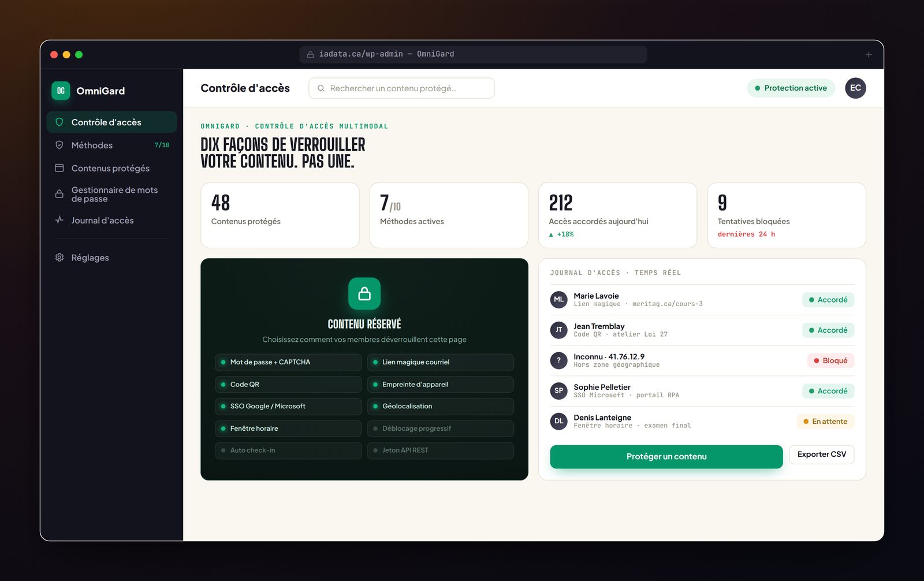This screenshot has height=581, width=924.
Task: Go to the Méthodes section
Action: click(x=111, y=145)
